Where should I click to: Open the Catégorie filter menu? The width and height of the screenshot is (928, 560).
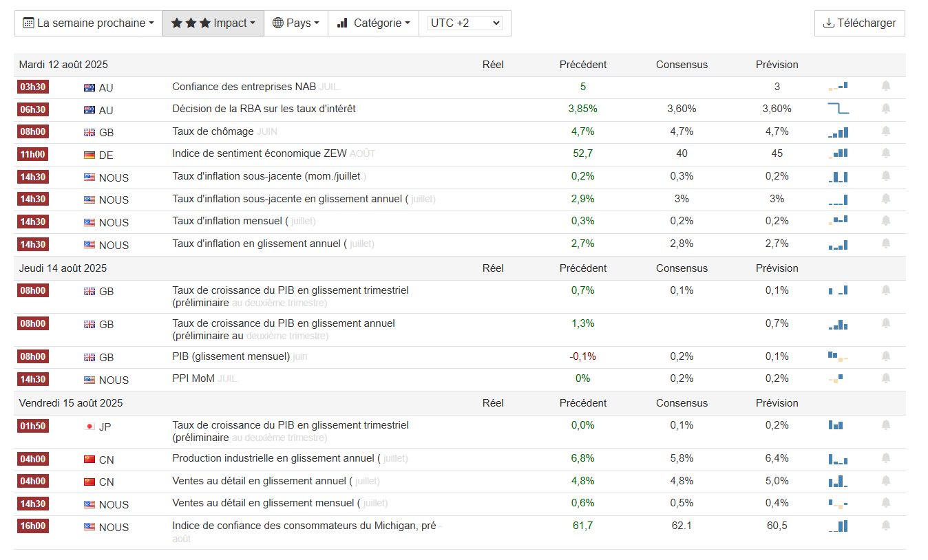click(x=374, y=23)
